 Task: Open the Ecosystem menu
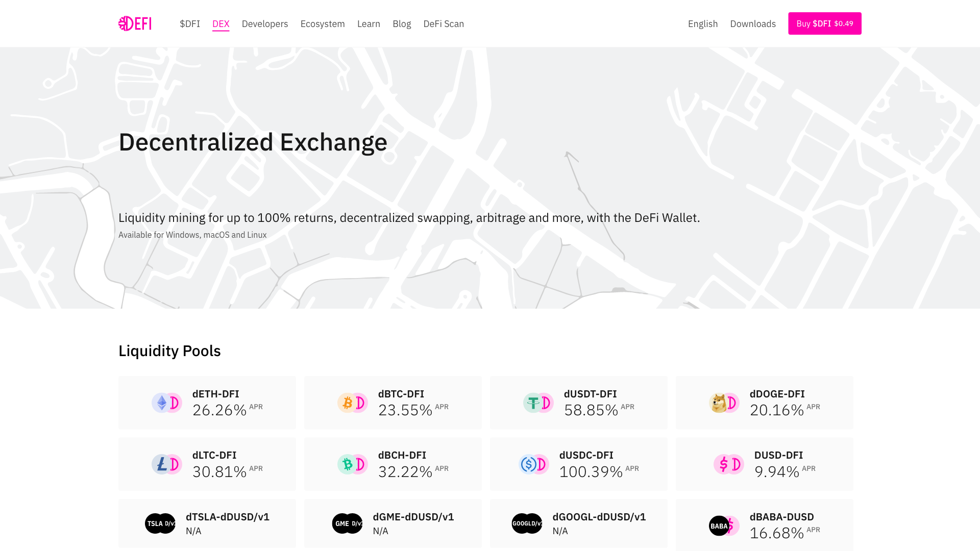(x=323, y=24)
